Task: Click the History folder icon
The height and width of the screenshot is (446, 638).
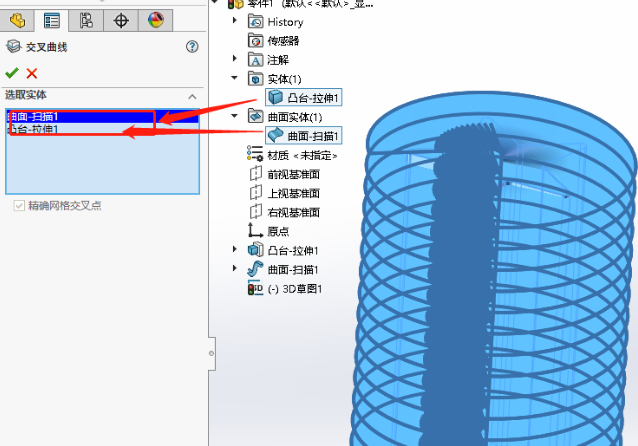Action: [x=256, y=21]
